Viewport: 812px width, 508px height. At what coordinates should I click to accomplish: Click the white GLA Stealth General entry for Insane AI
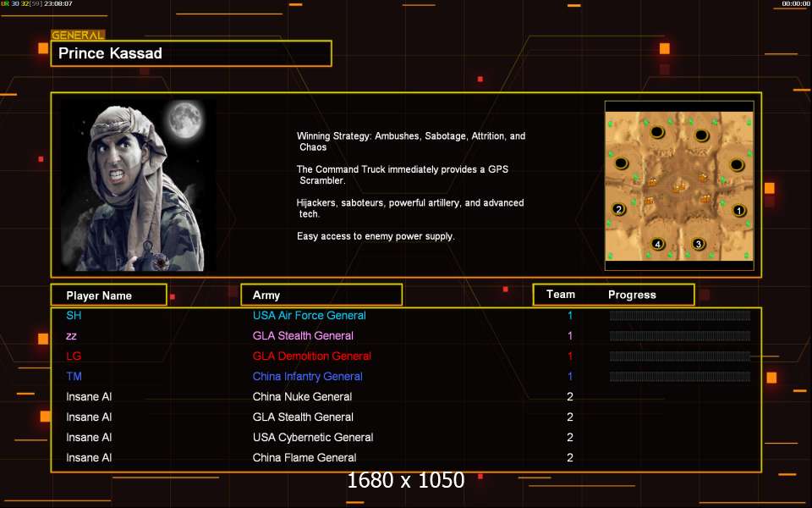pyautogui.click(x=303, y=417)
